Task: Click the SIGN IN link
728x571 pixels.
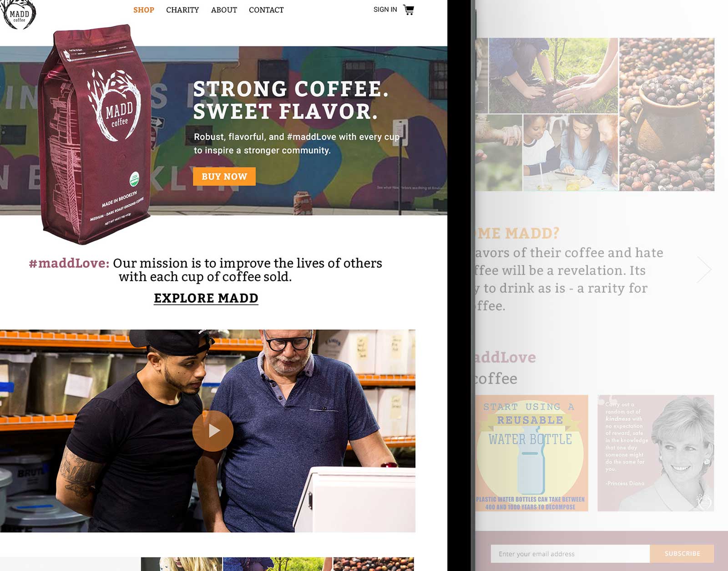Action: point(385,10)
